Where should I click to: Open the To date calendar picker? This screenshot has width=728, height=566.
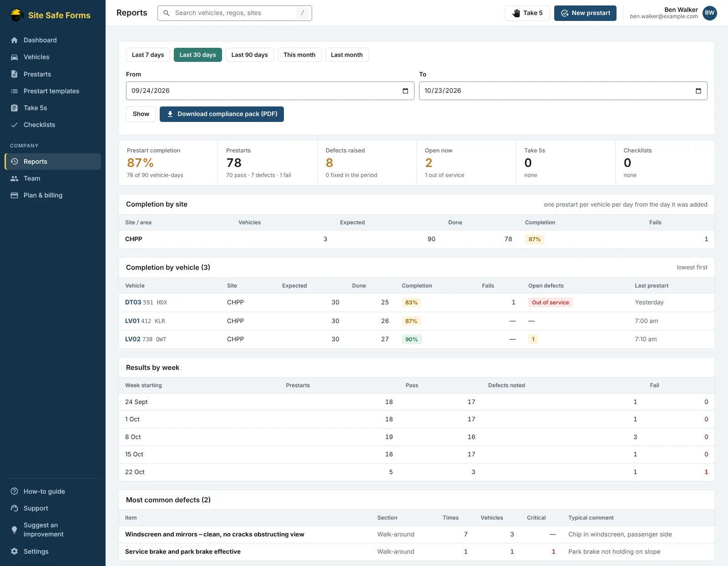(x=698, y=91)
